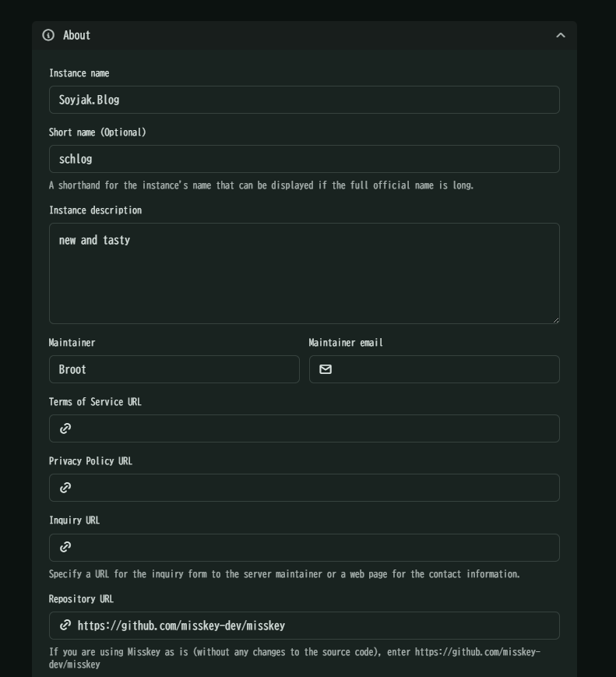Screen dimensions: 616x677
Task: Click the link icon in Terms of Service URL
Action: coord(65,428)
